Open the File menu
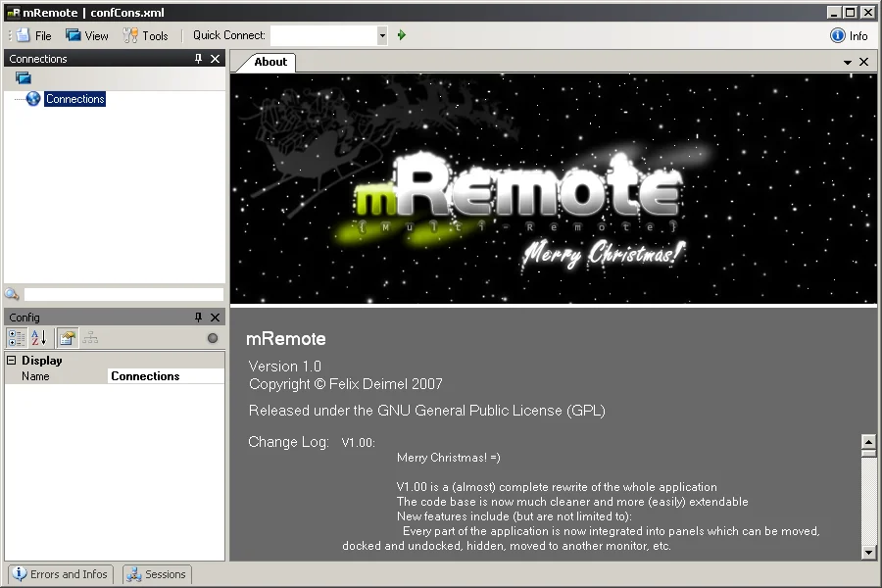The image size is (882, 588). pyautogui.click(x=34, y=35)
